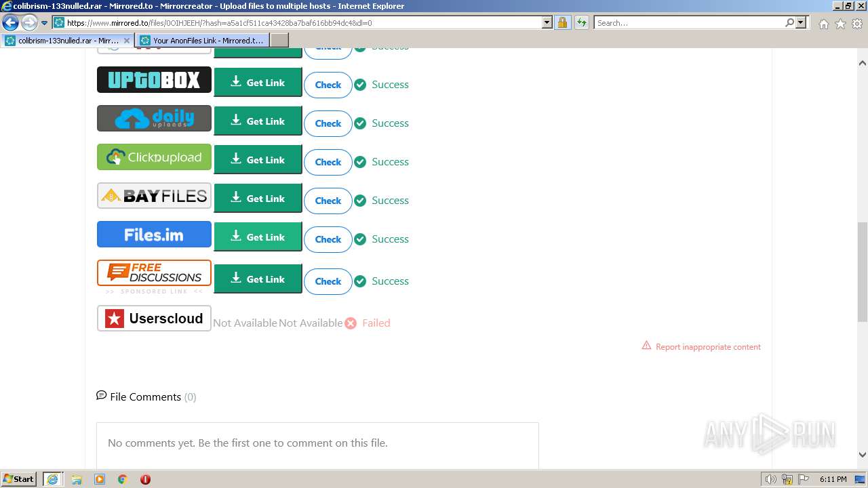Image resolution: width=868 pixels, height=488 pixels.
Task: Click Check button for Files.im
Action: point(328,239)
